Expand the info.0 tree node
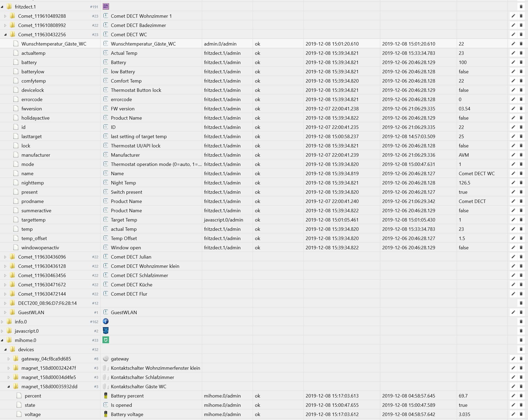Screen dimensions: 528x420 click(2, 322)
